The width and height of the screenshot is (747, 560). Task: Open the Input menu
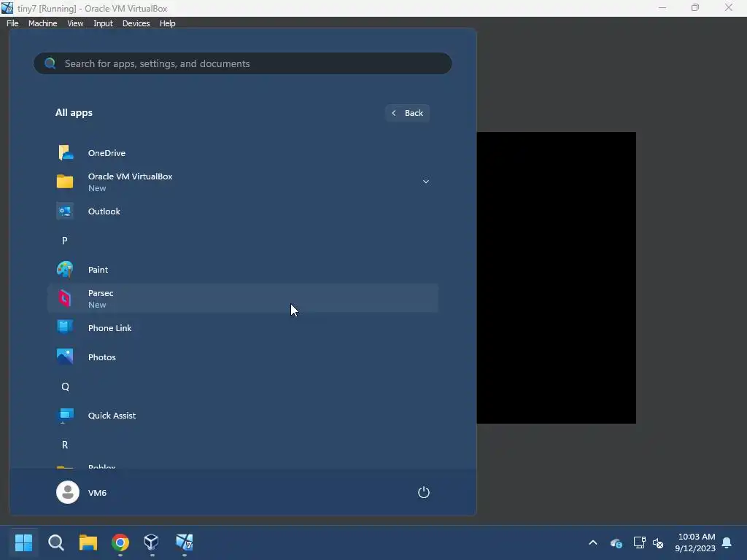click(103, 23)
